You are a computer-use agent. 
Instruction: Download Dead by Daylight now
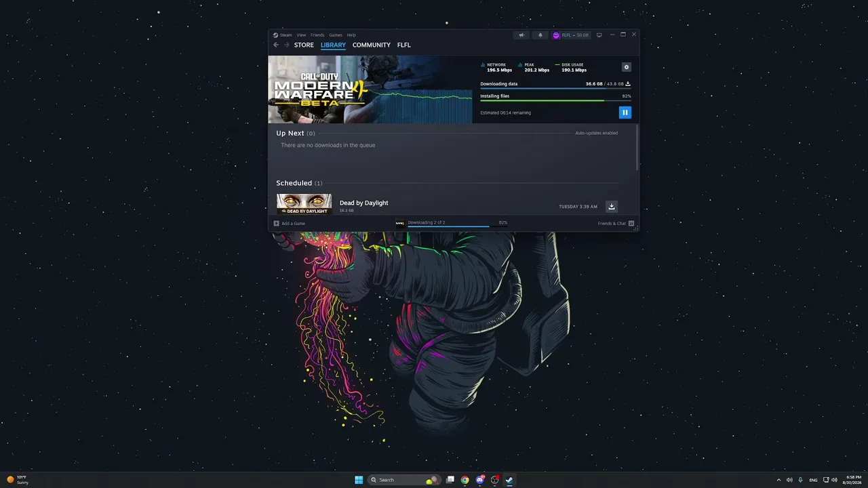coord(612,207)
